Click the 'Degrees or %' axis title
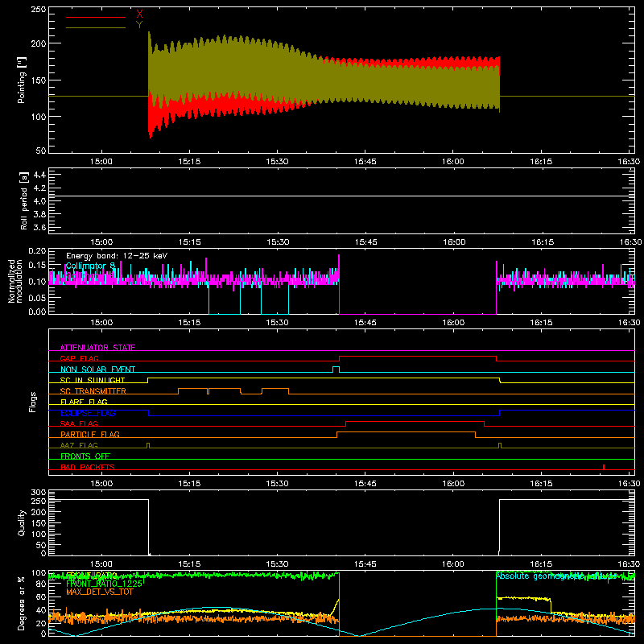 22,603
